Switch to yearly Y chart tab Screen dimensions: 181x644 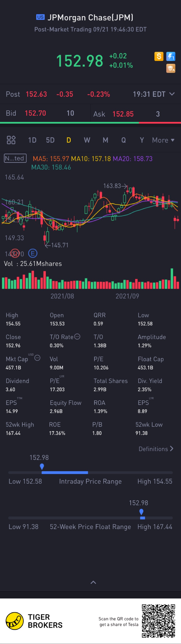142,140
